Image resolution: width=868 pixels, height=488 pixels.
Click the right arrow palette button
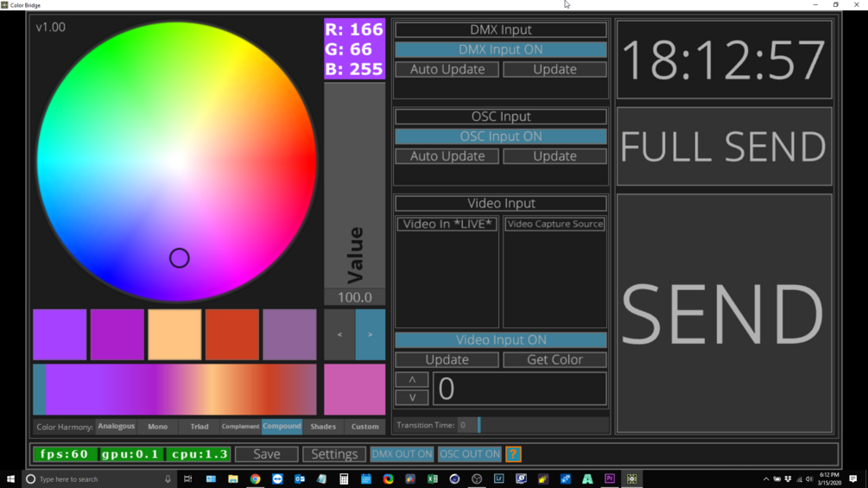tap(371, 334)
